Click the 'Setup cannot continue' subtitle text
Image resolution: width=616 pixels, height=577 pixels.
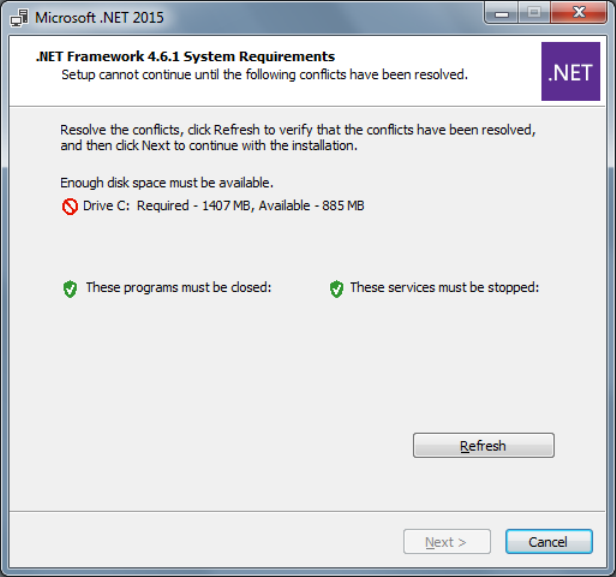tap(264, 74)
